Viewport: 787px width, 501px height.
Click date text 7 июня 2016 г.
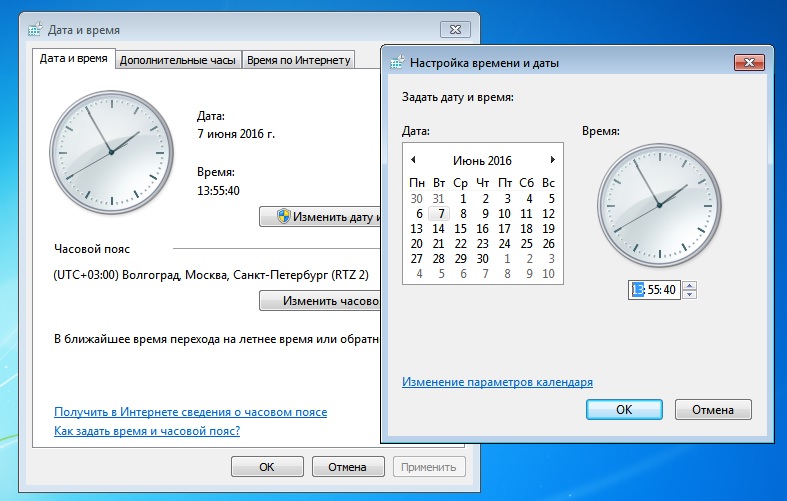pyautogui.click(x=236, y=134)
